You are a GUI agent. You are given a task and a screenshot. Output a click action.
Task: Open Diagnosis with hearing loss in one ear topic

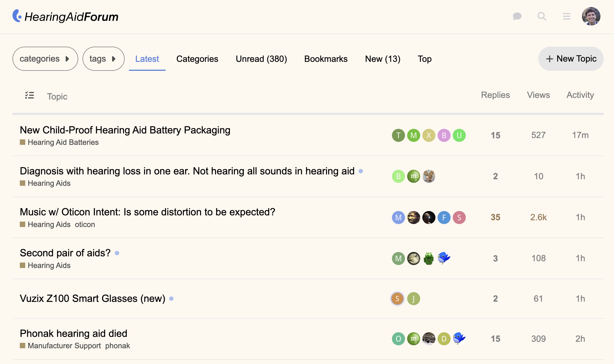(187, 171)
